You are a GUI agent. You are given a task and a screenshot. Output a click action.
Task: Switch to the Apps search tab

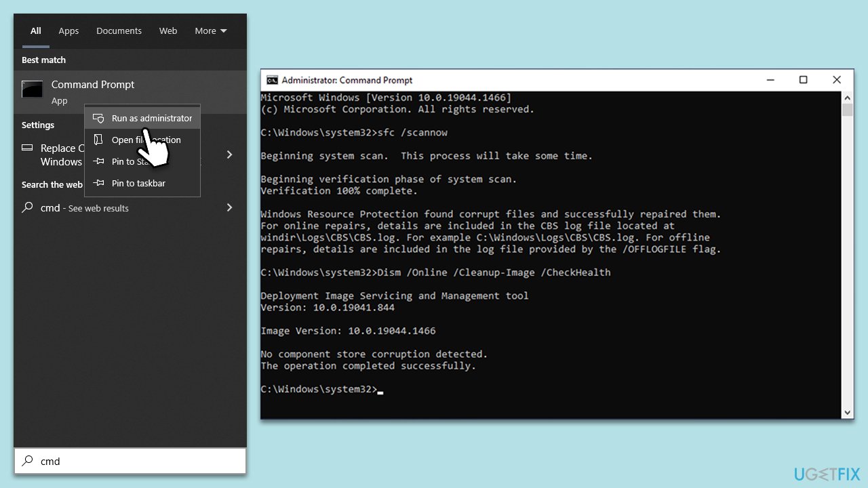(x=68, y=30)
